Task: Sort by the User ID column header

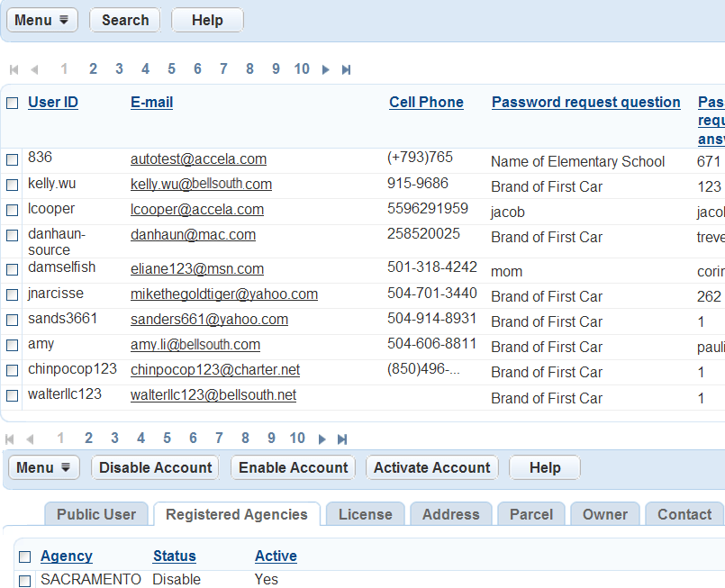Action: pos(53,103)
